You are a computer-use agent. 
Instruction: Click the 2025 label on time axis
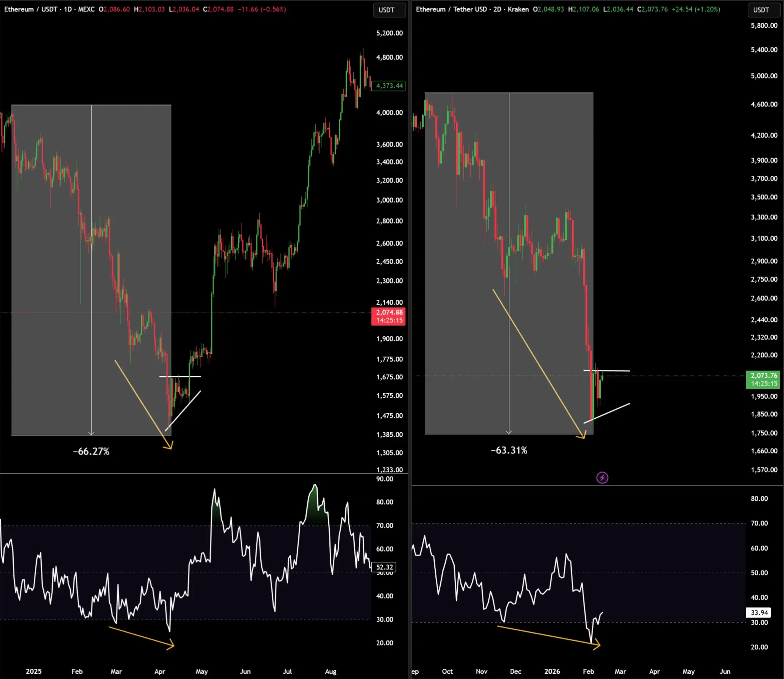33,671
